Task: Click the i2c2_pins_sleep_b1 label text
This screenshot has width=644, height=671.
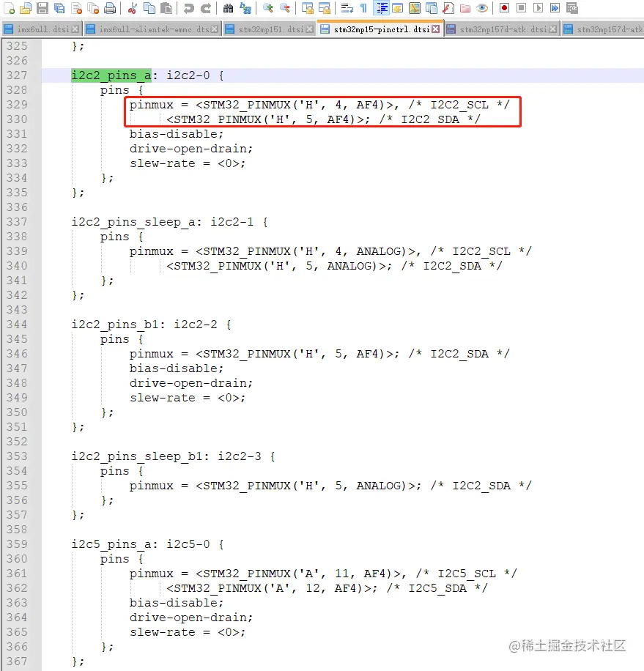Action: point(137,456)
